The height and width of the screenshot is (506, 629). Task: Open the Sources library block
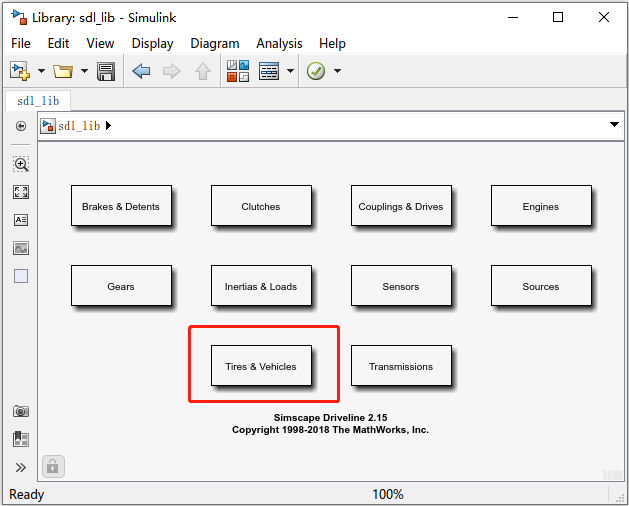[x=541, y=286]
